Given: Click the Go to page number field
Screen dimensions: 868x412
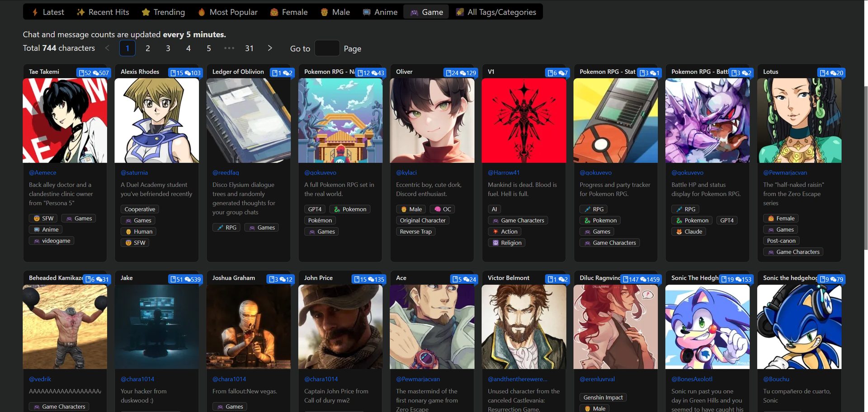Looking at the screenshot, I should [x=326, y=48].
